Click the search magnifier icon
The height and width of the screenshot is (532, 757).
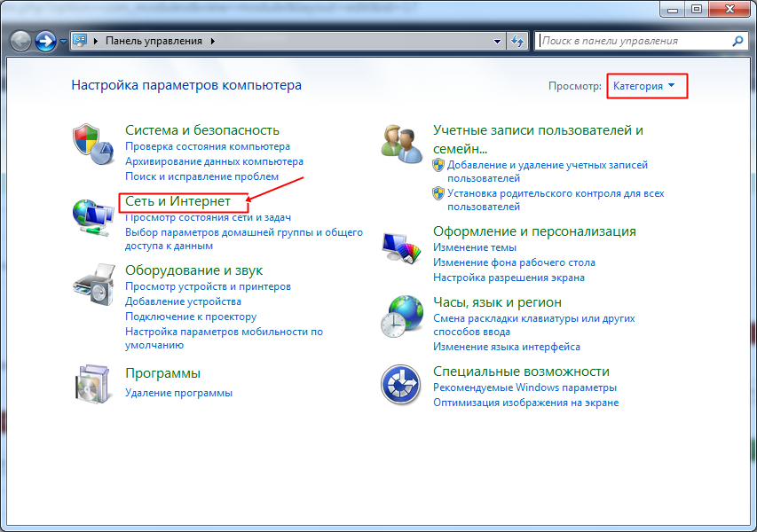click(737, 41)
